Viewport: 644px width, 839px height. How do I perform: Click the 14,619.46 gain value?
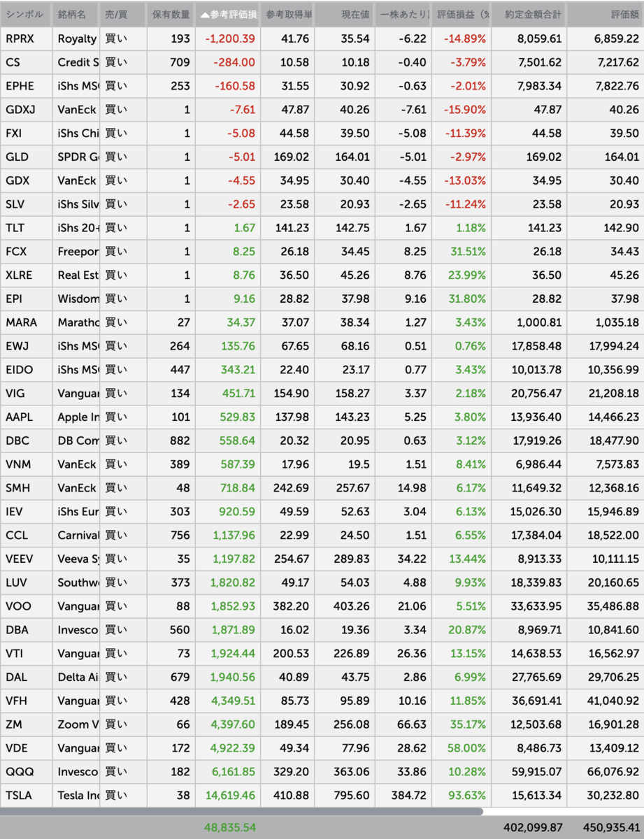[230, 796]
